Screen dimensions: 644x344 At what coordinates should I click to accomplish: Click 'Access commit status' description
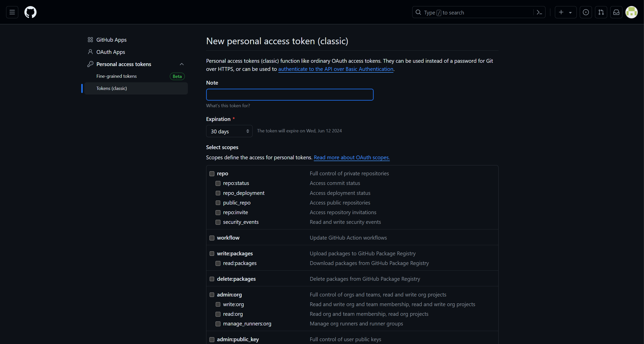coord(335,183)
